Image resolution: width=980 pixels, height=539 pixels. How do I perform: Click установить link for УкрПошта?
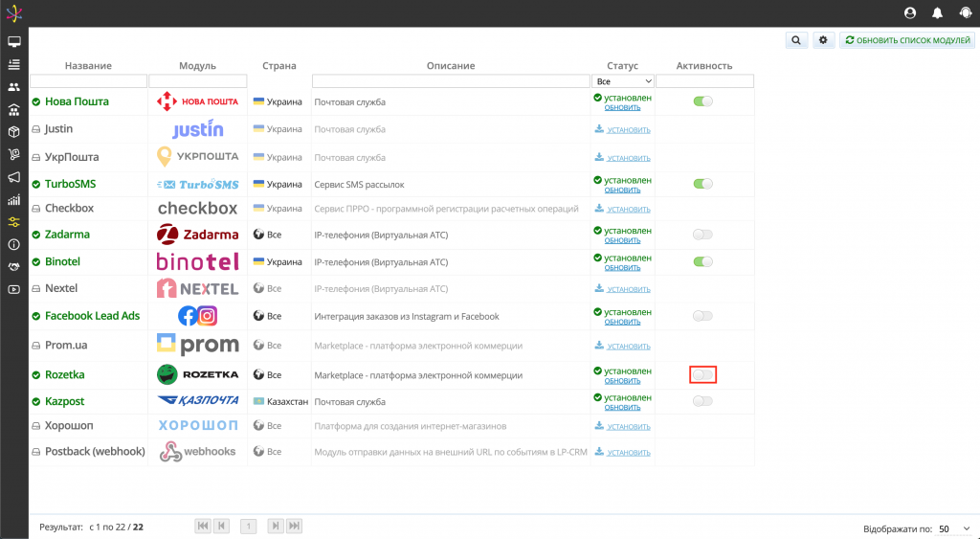click(629, 158)
